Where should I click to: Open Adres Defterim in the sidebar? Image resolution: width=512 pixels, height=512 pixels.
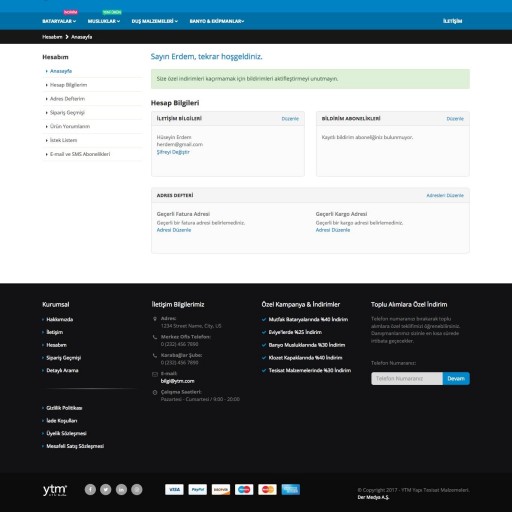(67, 99)
